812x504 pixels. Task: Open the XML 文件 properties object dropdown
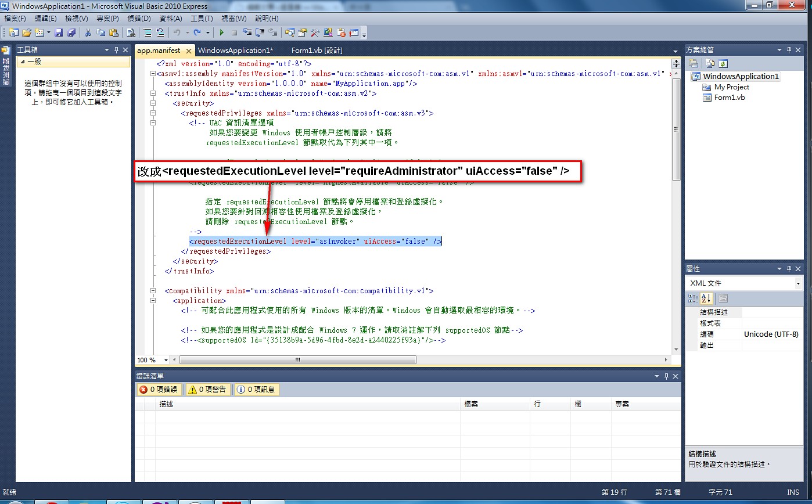coord(798,283)
